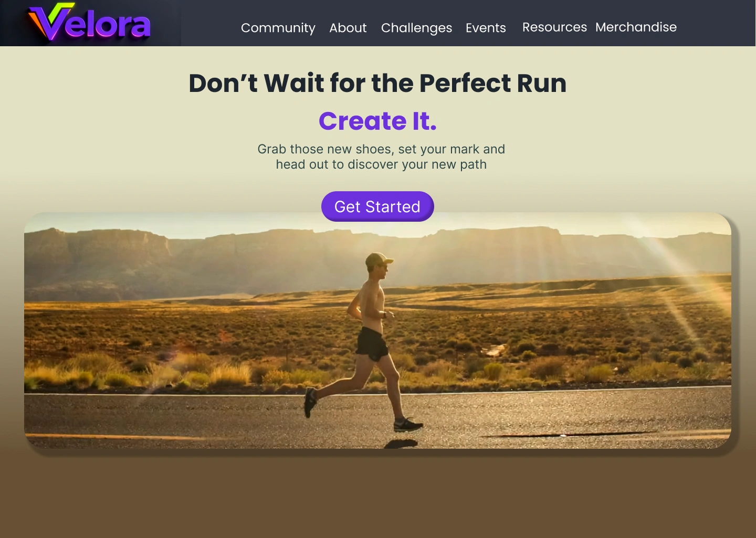The height and width of the screenshot is (538, 756).
Task: Click the brown background area below the photo
Action: tap(378, 496)
